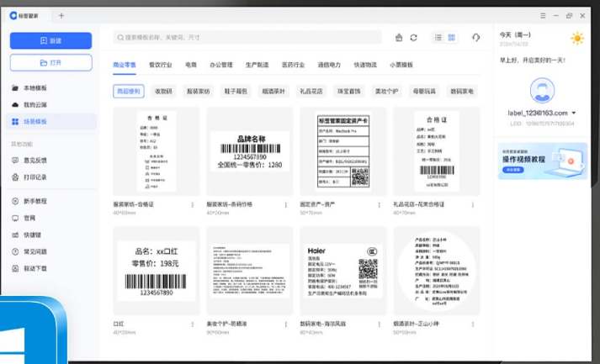Open more options for 固定资产-房产
This screenshot has width=600, height=364.
point(380,205)
